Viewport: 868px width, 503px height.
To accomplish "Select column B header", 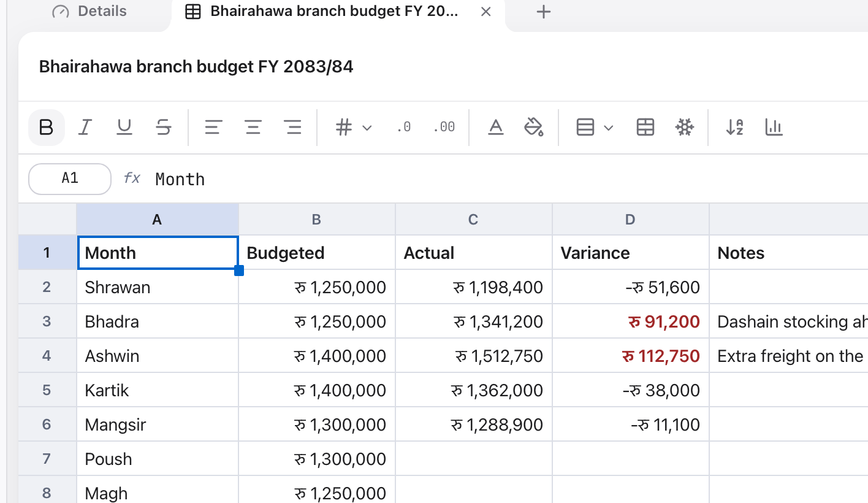I will pos(317,220).
